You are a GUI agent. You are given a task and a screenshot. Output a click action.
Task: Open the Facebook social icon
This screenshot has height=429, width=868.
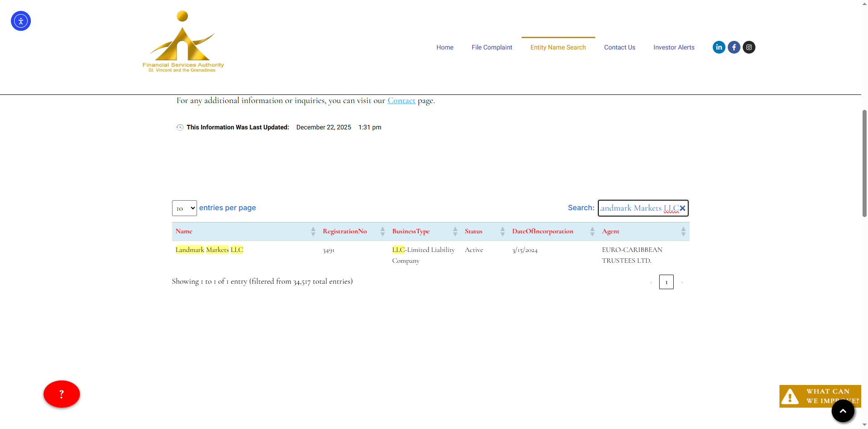734,47
